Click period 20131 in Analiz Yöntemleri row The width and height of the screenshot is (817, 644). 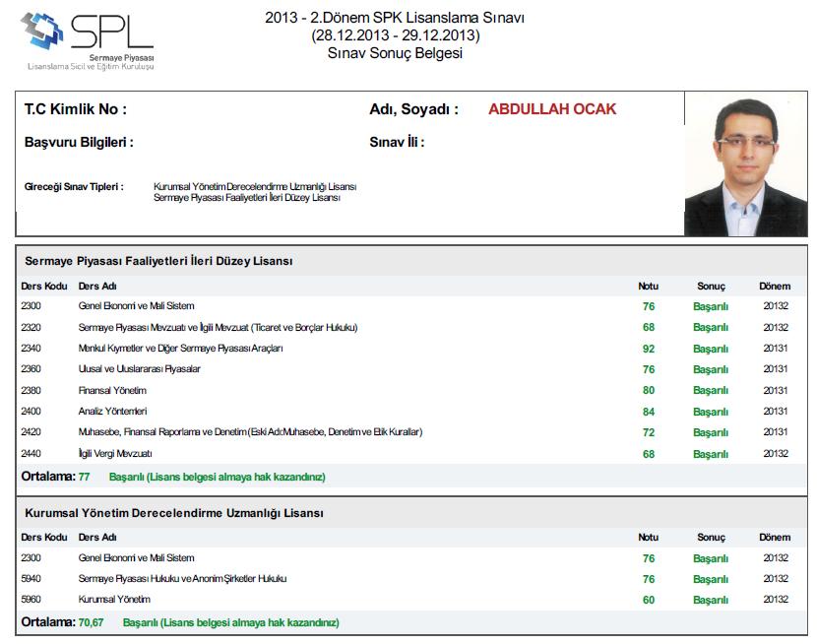(776, 411)
